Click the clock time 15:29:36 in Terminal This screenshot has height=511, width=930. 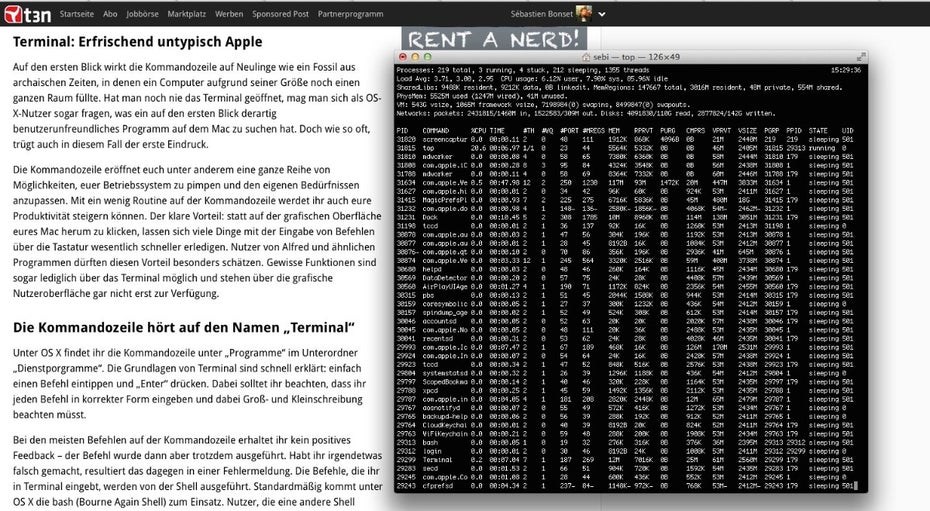tap(846, 70)
